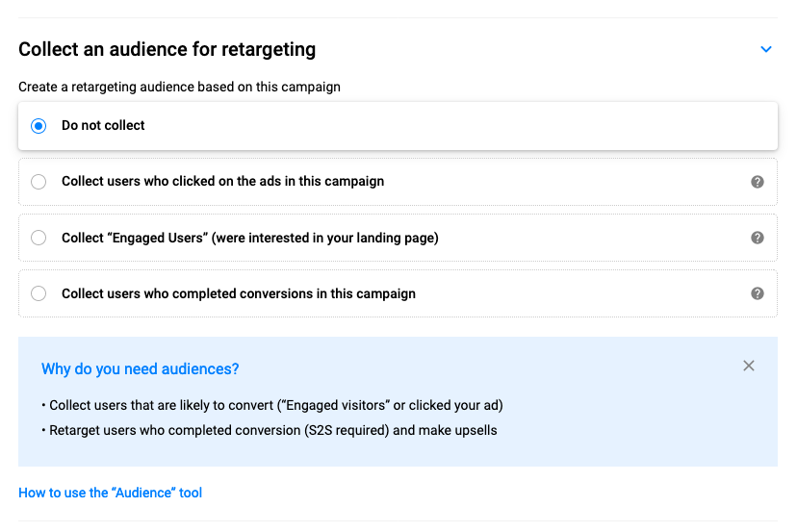Click the bullet about S2S required upsells
This screenshot has width=797, height=532.
[270, 430]
